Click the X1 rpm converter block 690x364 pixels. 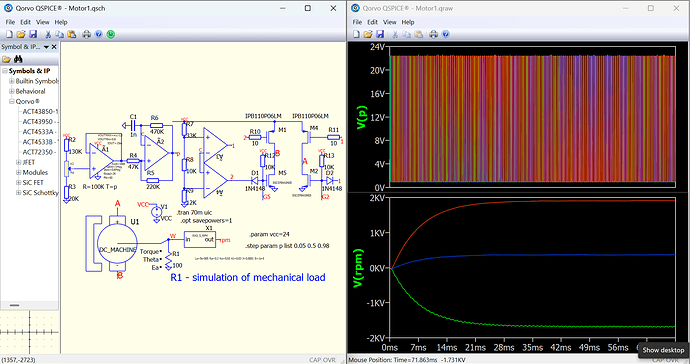click(x=200, y=239)
